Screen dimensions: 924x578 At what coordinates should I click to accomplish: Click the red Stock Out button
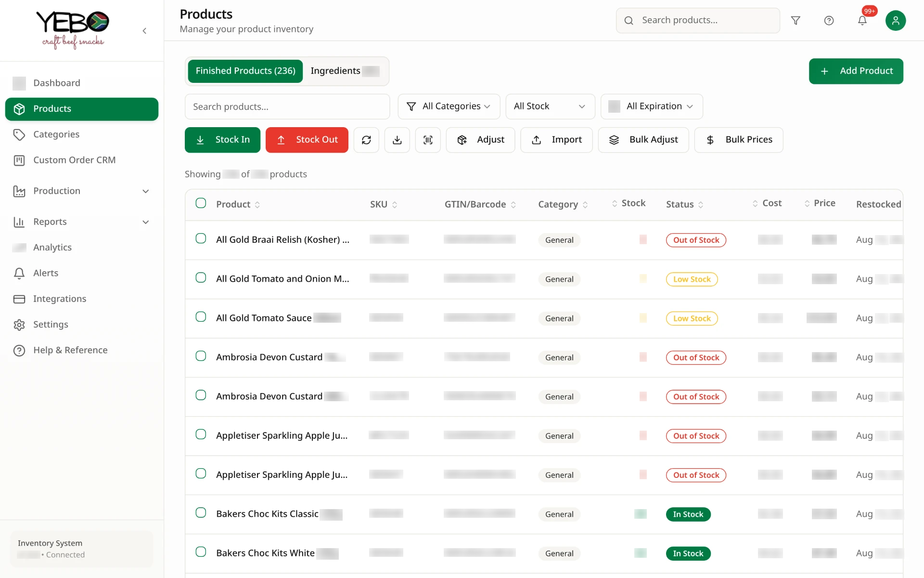pyautogui.click(x=307, y=140)
